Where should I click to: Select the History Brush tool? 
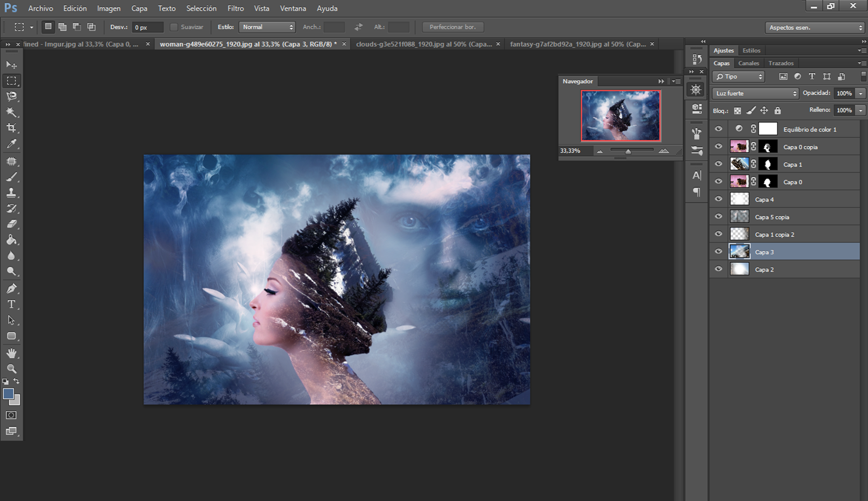coord(12,208)
